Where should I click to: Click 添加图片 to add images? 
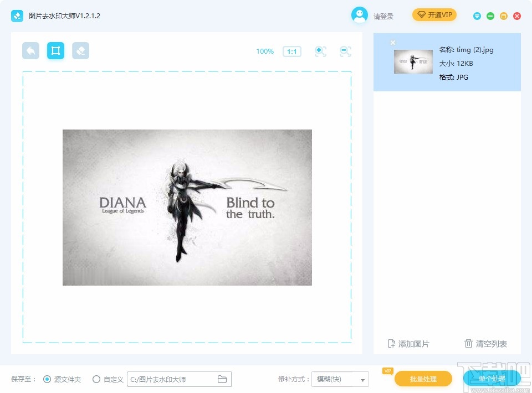coord(408,344)
